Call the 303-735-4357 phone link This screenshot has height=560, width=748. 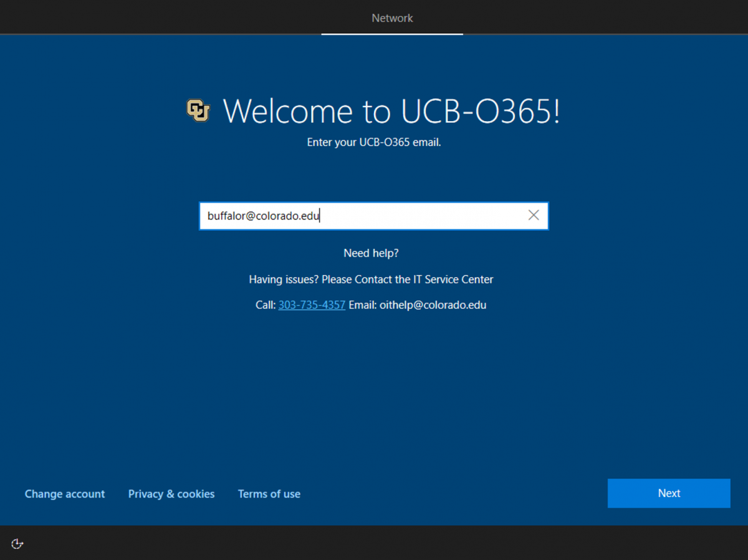pos(312,305)
